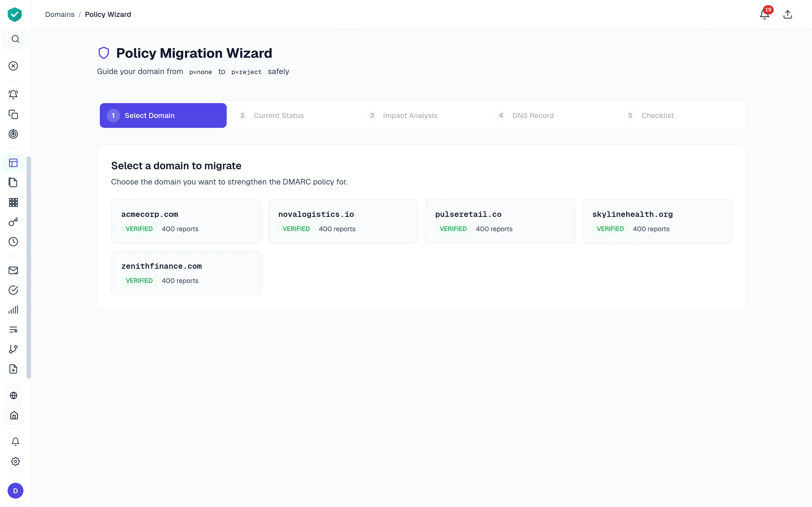Open the dashboard layout panel

[x=14, y=163]
